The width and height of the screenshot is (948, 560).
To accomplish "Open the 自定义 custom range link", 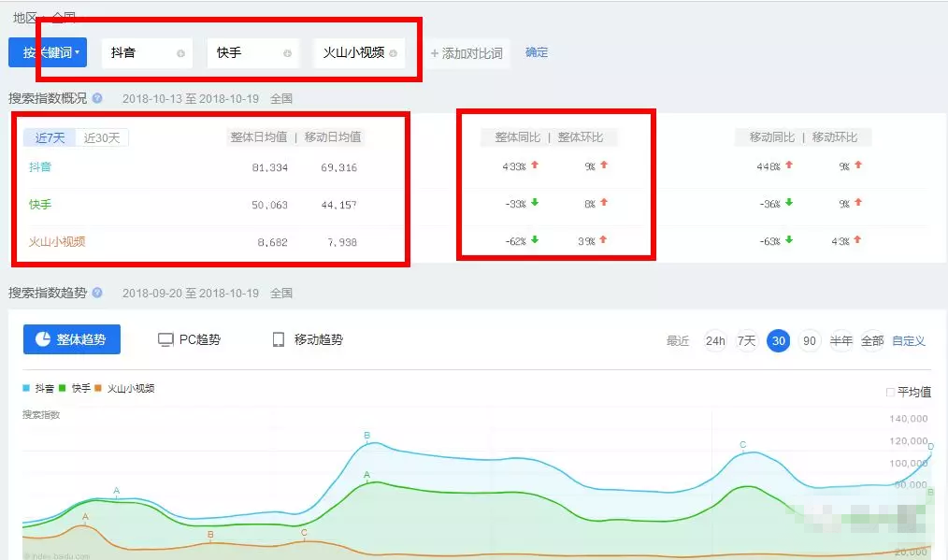I will coord(909,341).
